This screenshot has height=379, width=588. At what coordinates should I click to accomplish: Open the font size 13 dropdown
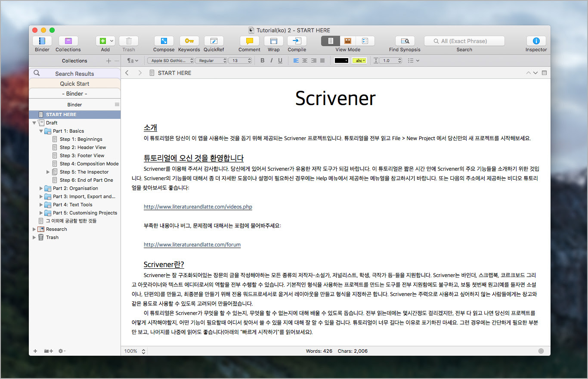tap(240, 61)
